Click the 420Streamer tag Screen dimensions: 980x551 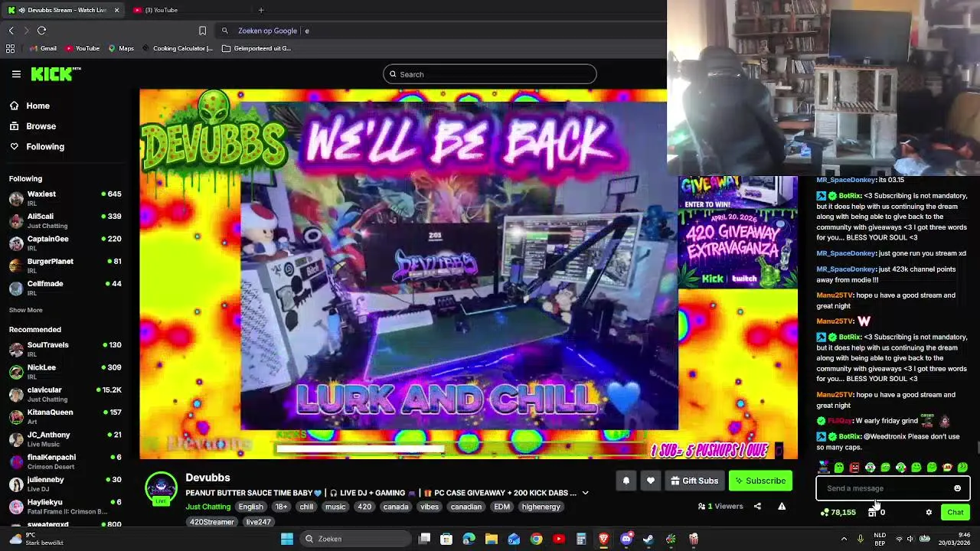coord(212,522)
